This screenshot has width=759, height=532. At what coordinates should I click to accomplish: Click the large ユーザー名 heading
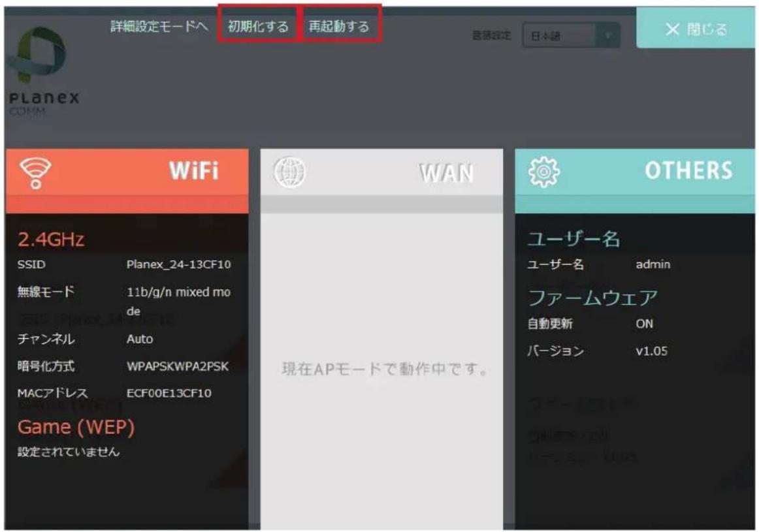[573, 239]
